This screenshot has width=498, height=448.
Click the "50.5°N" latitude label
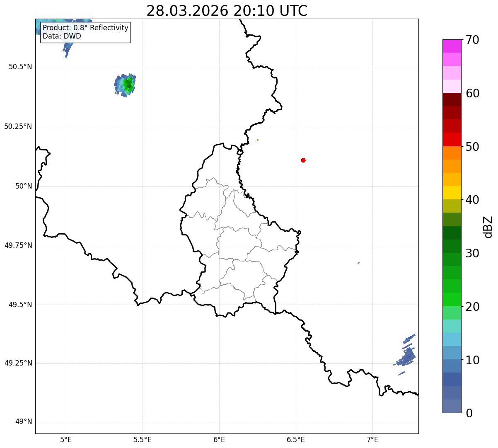tap(20, 67)
